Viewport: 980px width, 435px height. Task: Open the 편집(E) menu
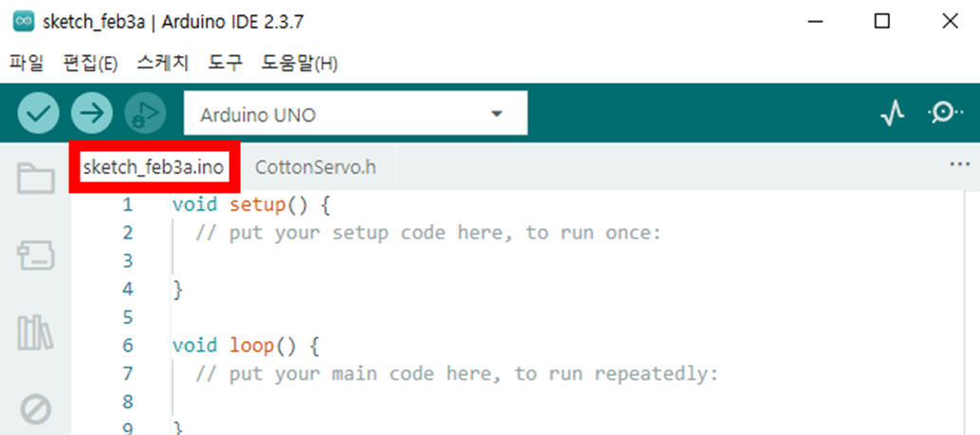point(90,64)
